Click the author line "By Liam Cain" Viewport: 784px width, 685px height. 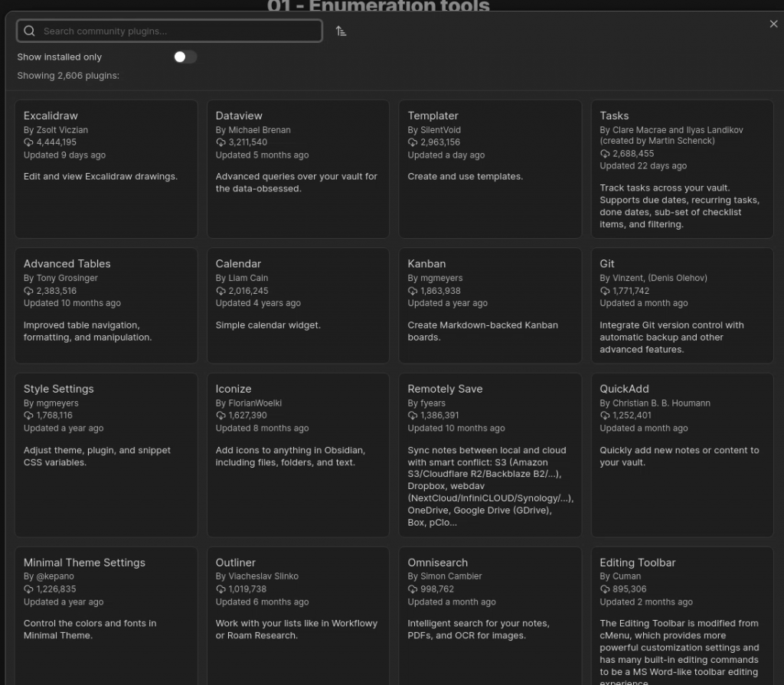[x=241, y=278]
